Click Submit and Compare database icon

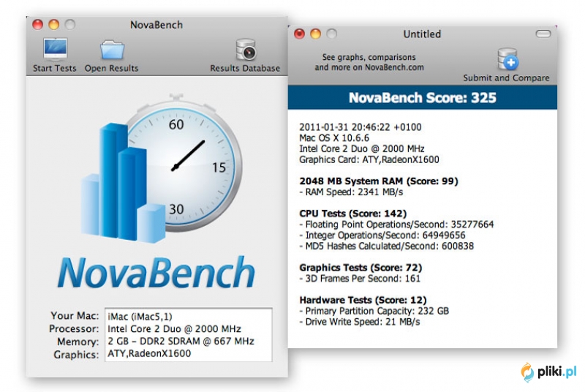click(507, 59)
